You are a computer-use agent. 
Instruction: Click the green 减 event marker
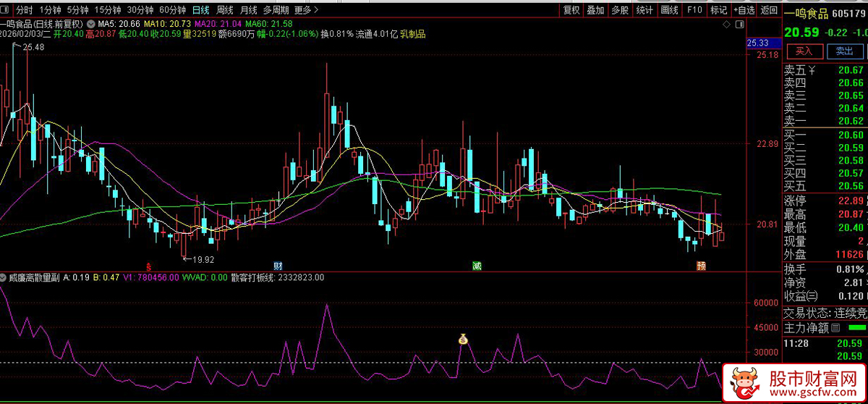[x=477, y=266]
